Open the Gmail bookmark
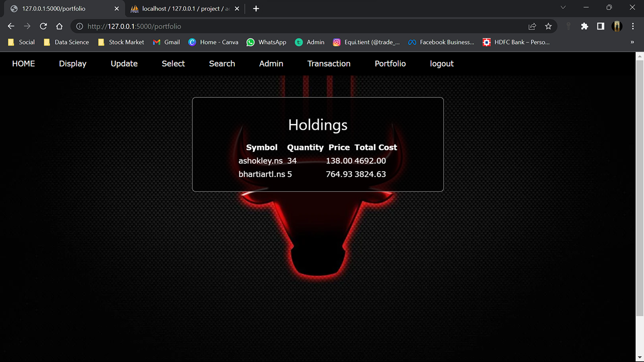This screenshot has width=644, height=362. point(166,42)
